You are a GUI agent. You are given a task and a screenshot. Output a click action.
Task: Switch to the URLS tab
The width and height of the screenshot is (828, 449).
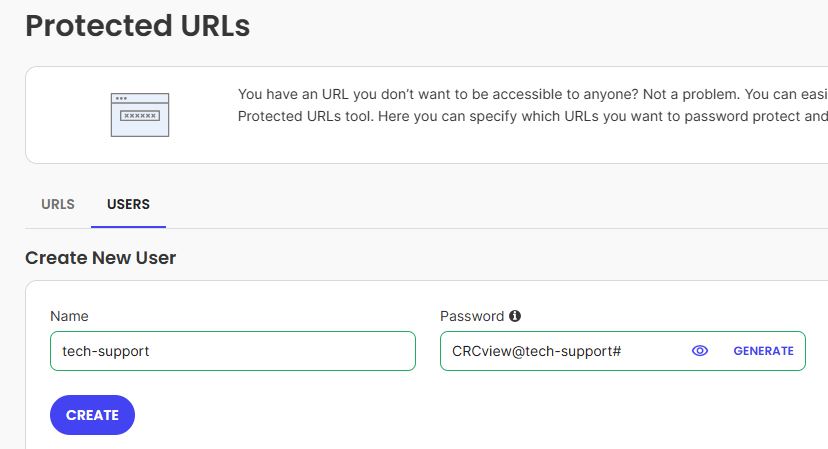(58, 204)
